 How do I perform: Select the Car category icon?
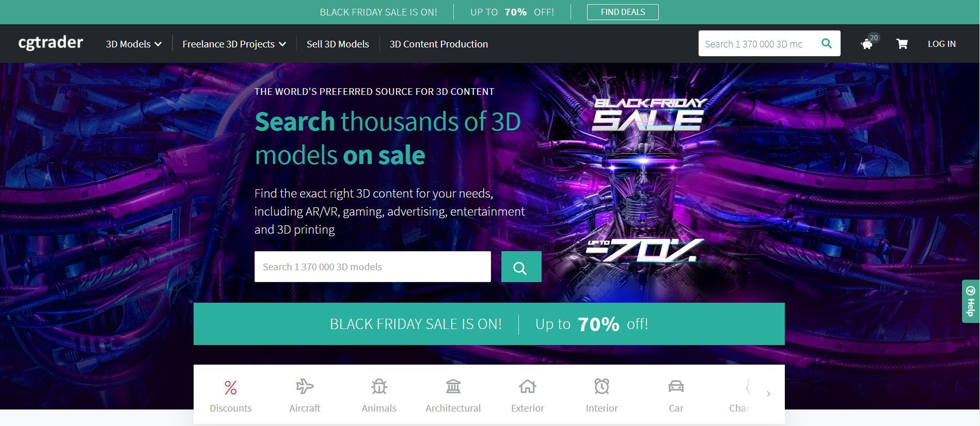[676, 386]
